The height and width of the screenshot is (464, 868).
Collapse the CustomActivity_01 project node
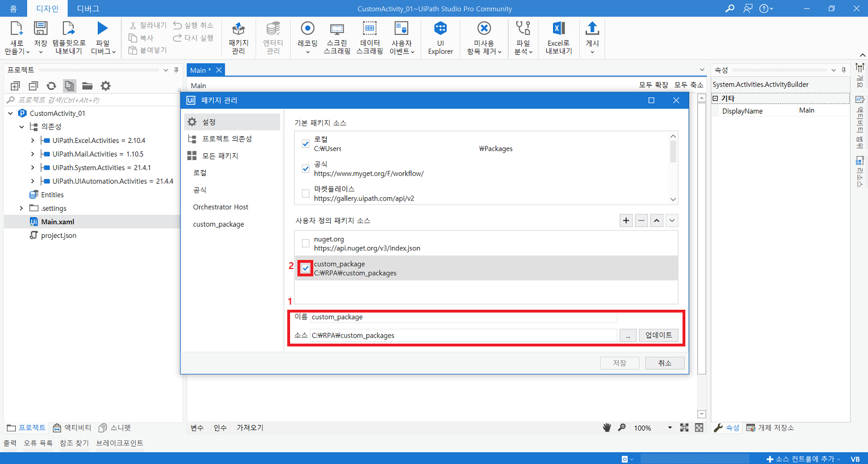pyautogui.click(x=11, y=113)
